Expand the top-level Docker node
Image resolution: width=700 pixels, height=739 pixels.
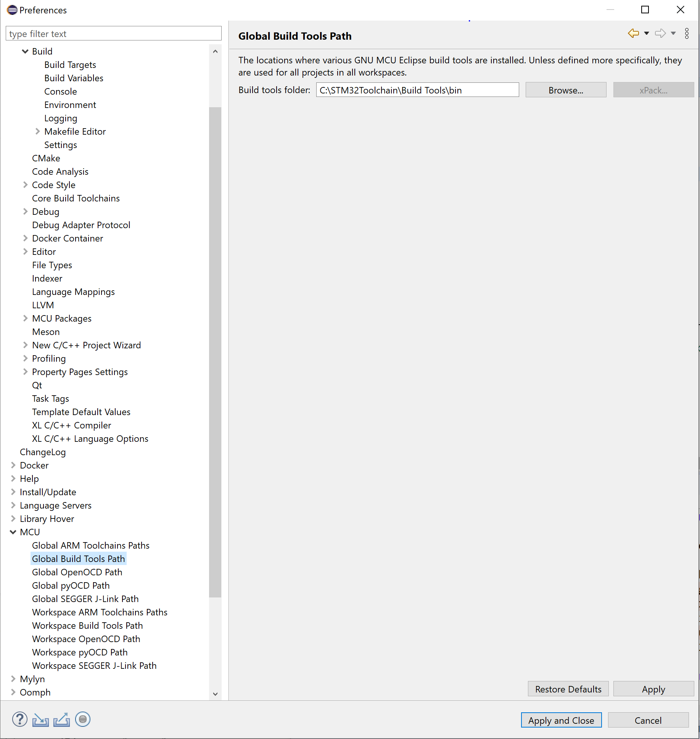(x=13, y=465)
